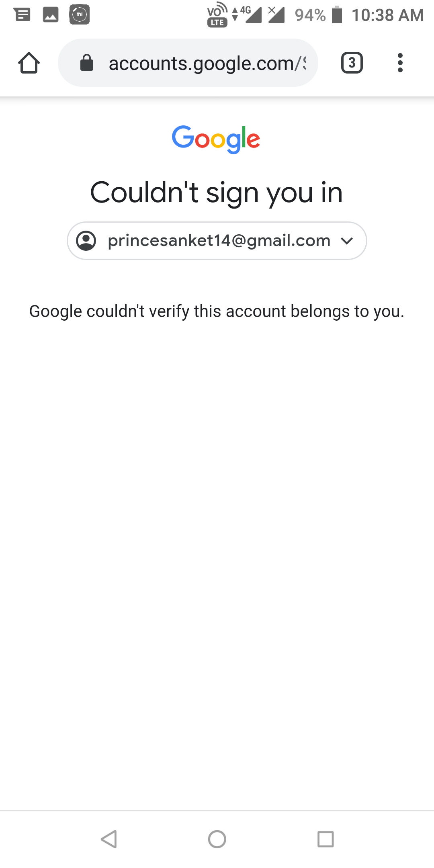Tap the Google logo
Viewport: 434px width, 868px height.
pos(216,139)
